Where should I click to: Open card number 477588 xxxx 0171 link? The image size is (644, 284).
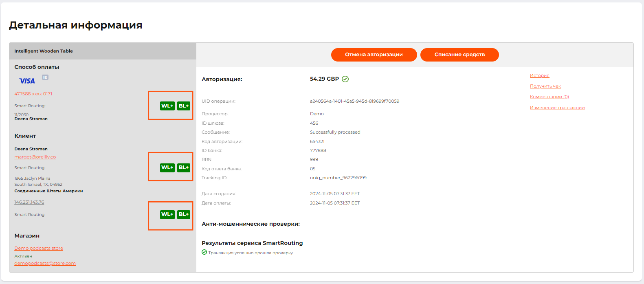click(x=33, y=94)
